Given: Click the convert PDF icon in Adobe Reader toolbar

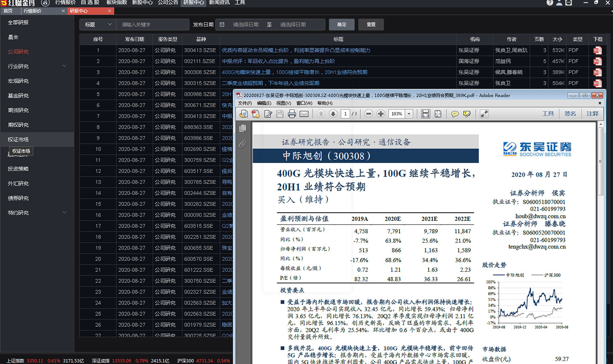Looking at the screenshot, I should 256,114.
